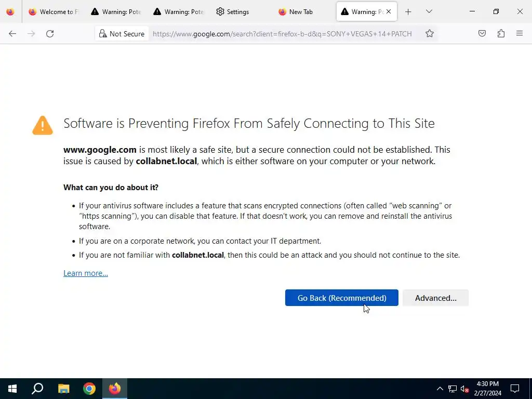Open the Extensions puzzle icon
Image resolution: width=532 pixels, height=399 pixels.
(501, 34)
